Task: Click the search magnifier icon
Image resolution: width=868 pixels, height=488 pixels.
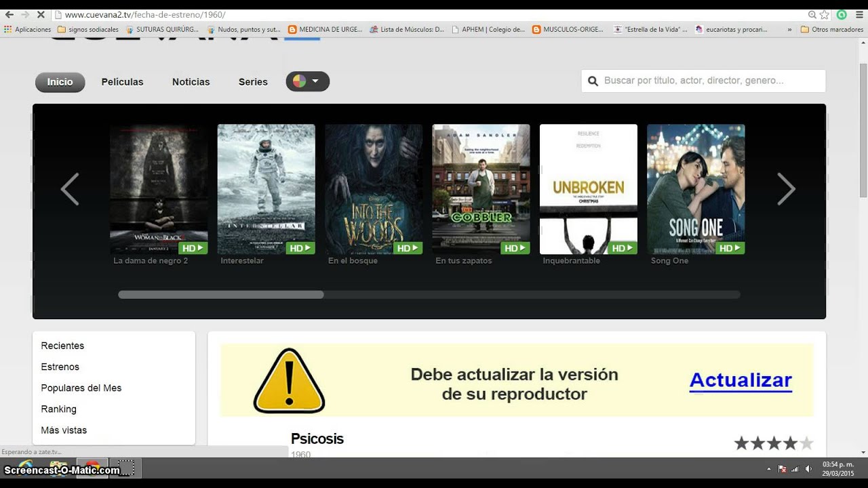Action: [x=593, y=81]
